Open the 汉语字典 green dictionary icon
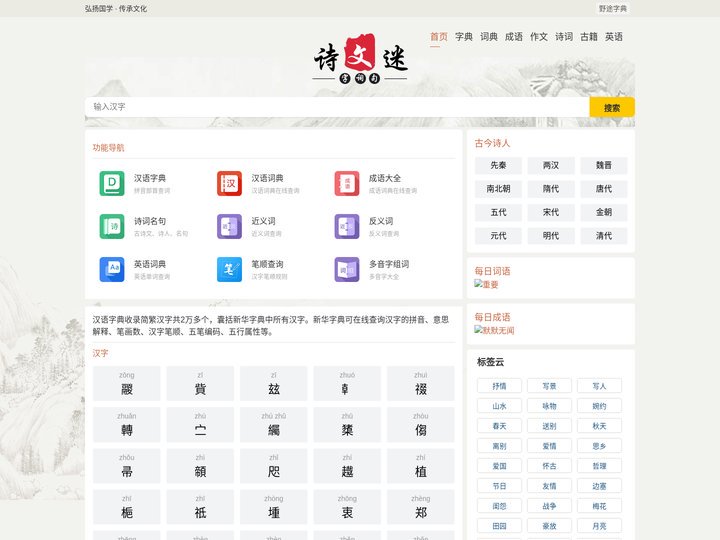 pos(112,183)
